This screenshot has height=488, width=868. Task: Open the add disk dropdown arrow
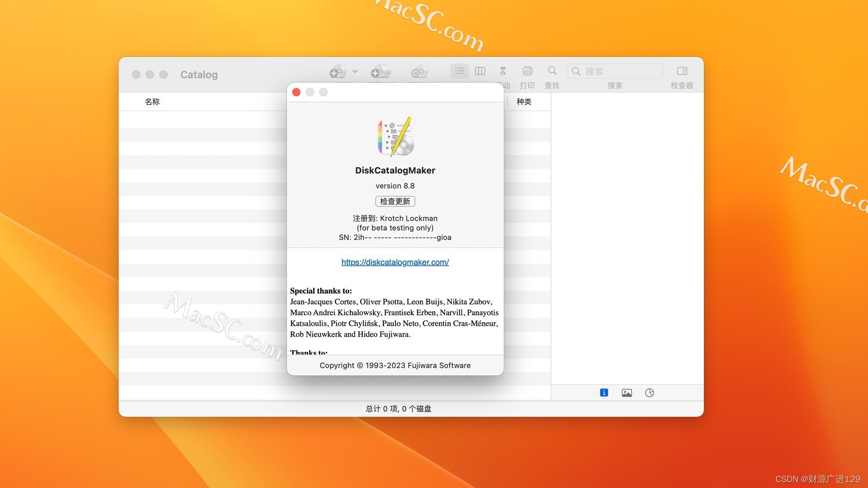[355, 71]
